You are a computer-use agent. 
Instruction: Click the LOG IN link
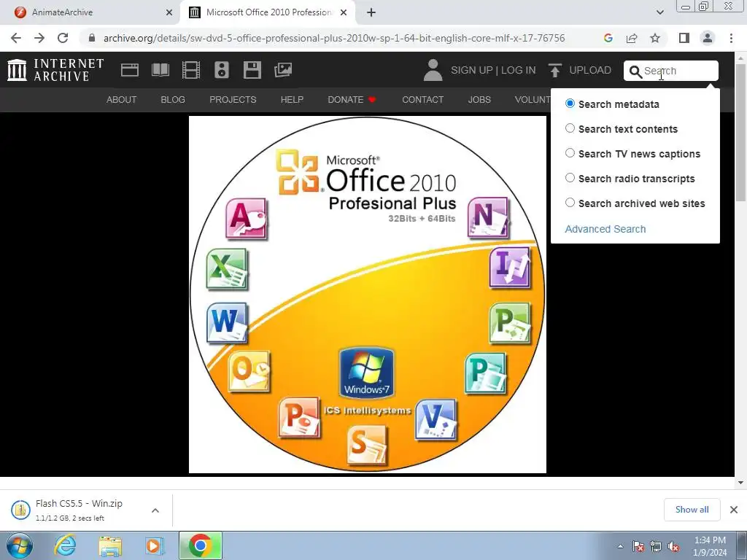point(519,70)
